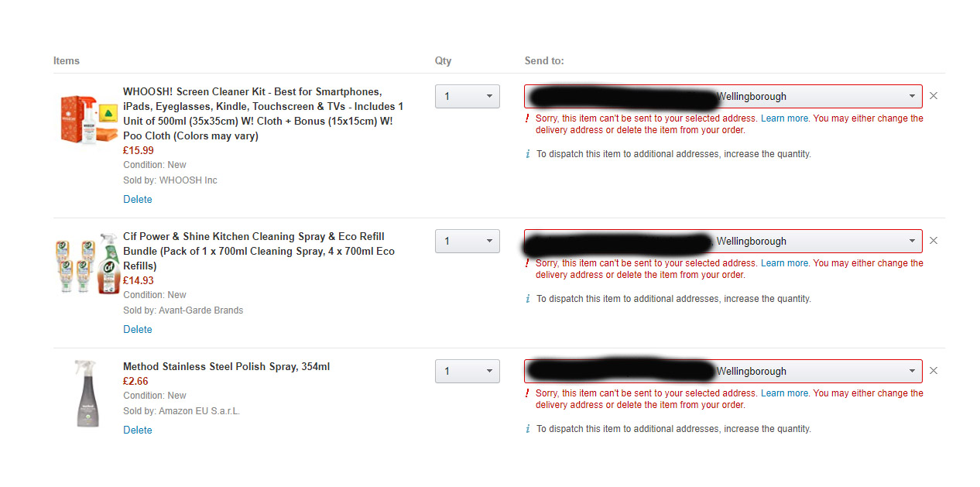980x487 pixels.
Task: Expand address dropdown for WHOOSH! Screen Cleaner
Action: (x=723, y=97)
